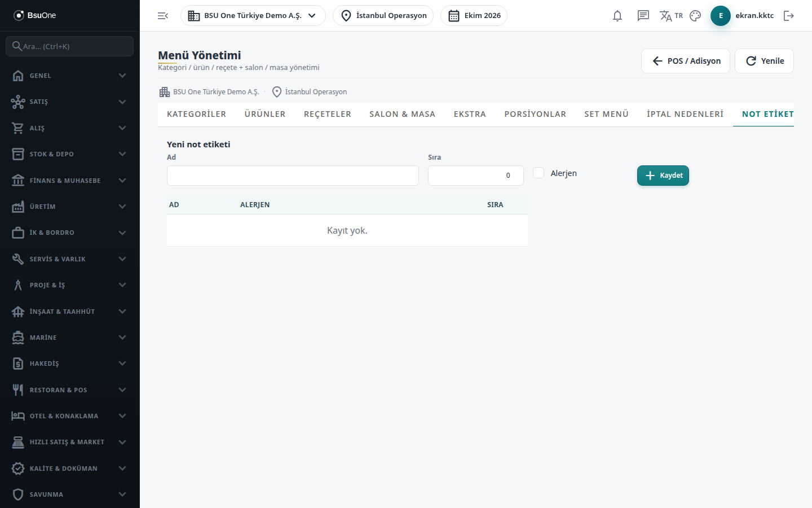Click the user avatar E
Screen dimensions: 812x508
point(721,16)
